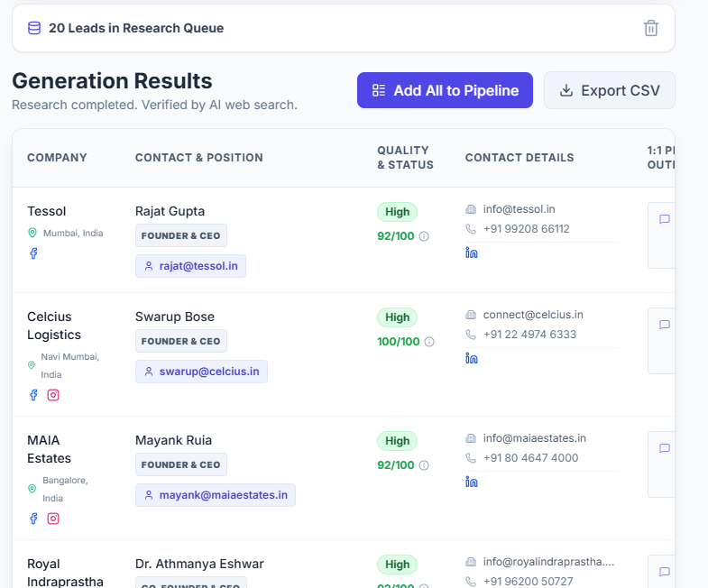Open MAIA Estates Facebook icon

click(x=33, y=519)
